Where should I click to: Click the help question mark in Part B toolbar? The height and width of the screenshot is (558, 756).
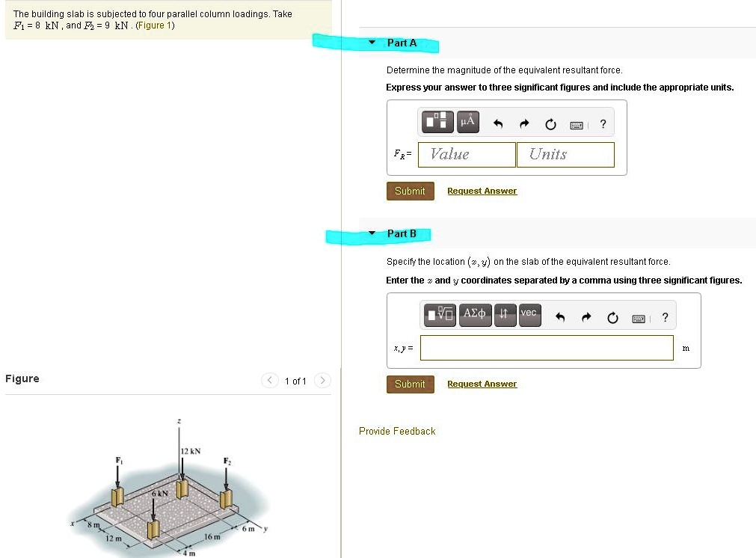[665, 318]
